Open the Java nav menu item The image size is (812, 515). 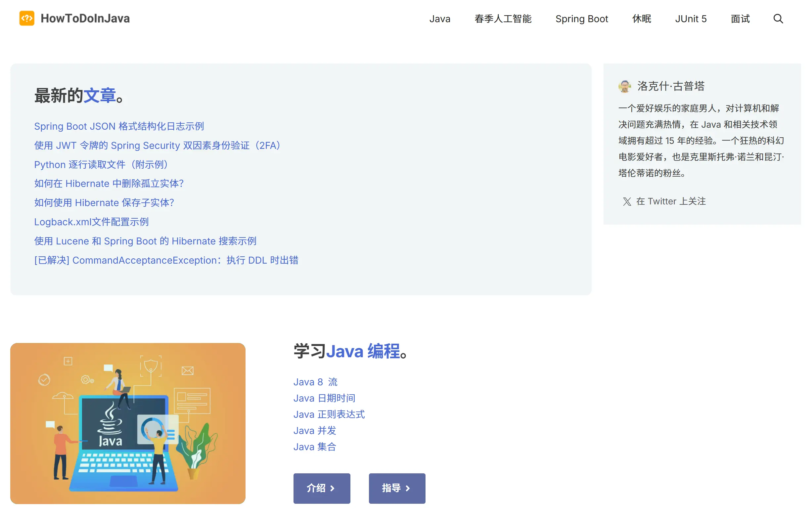point(439,19)
